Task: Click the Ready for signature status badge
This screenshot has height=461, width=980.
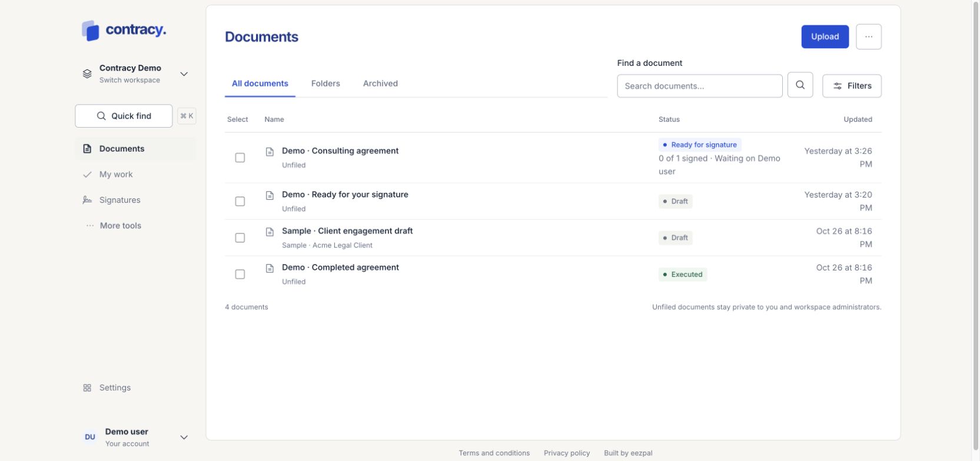Action: pyautogui.click(x=700, y=145)
